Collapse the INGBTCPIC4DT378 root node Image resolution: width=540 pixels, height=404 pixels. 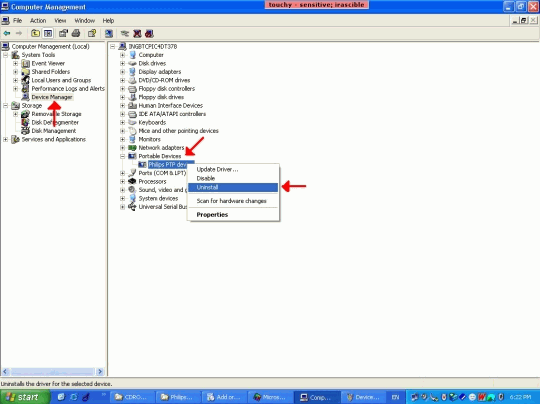[112, 46]
